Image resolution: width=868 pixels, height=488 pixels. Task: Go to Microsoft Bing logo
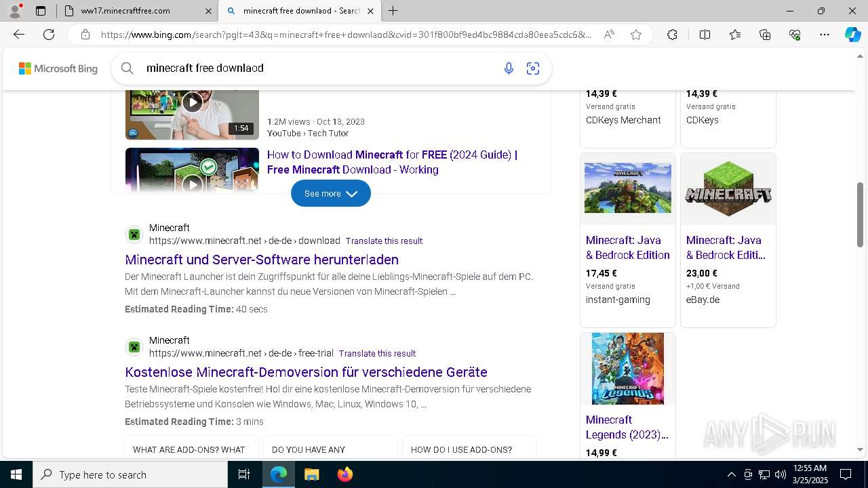[58, 68]
